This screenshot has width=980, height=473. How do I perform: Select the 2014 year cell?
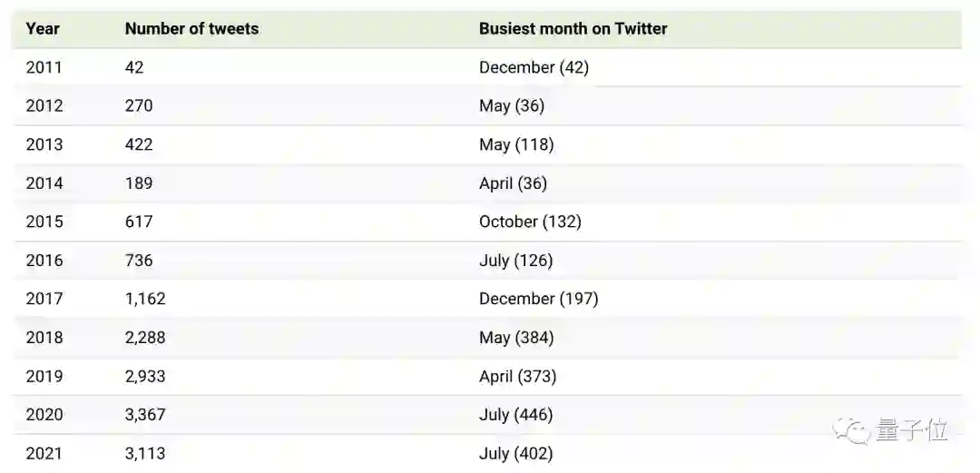(44, 182)
